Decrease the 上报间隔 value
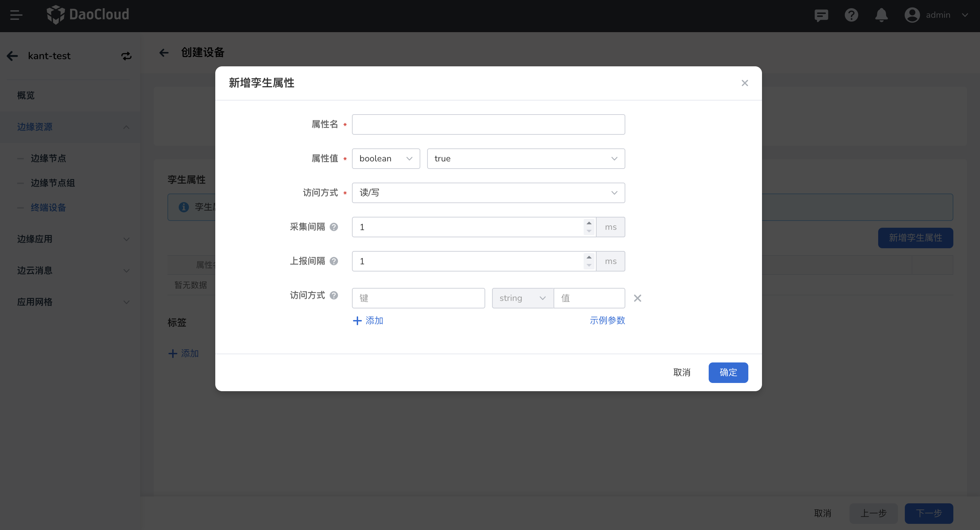The height and width of the screenshot is (530, 980). (x=589, y=265)
